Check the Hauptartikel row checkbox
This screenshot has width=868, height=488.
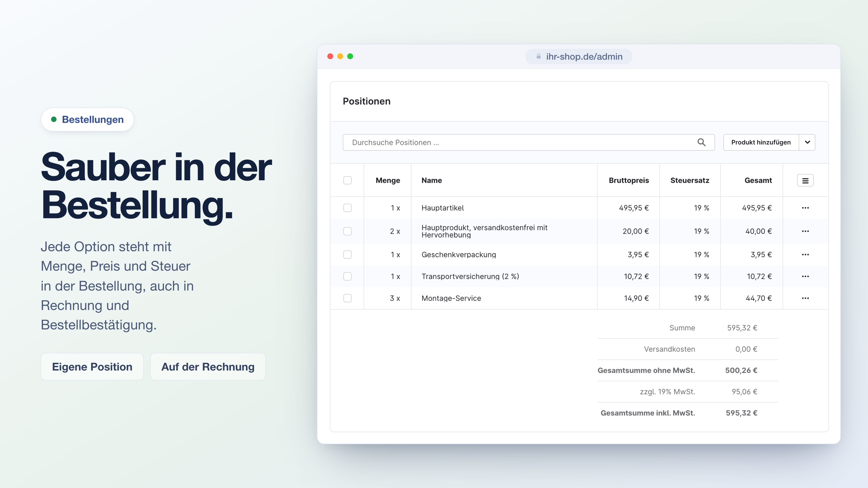pyautogui.click(x=347, y=208)
